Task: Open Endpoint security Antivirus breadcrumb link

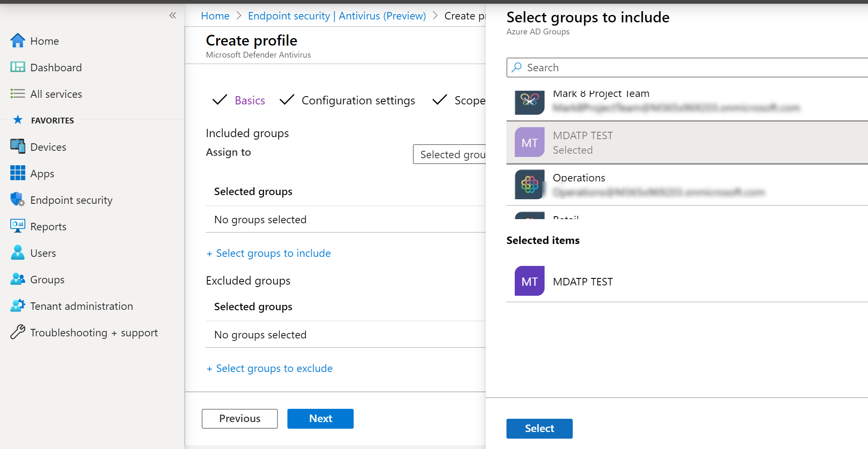Action: [337, 16]
